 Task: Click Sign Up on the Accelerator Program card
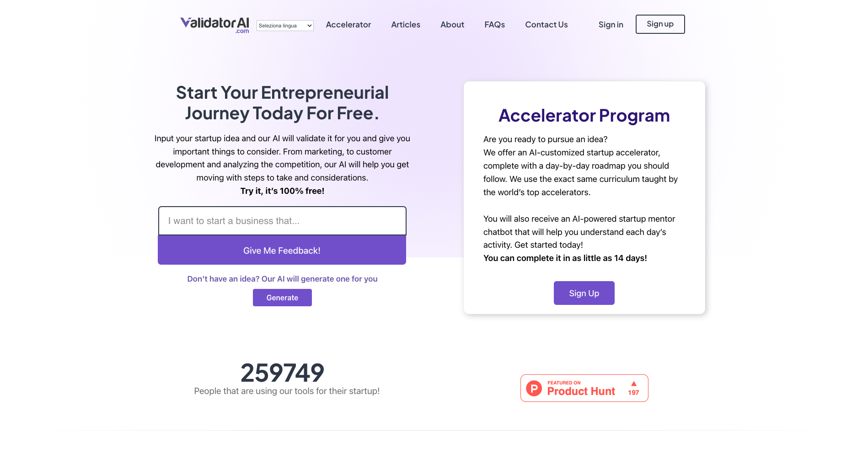tap(584, 293)
